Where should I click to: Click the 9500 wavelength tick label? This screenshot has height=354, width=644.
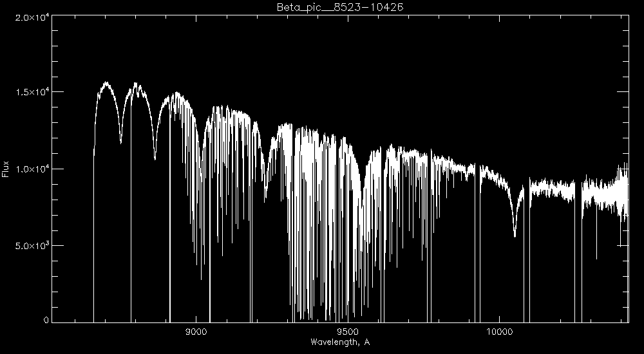click(348, 332)
